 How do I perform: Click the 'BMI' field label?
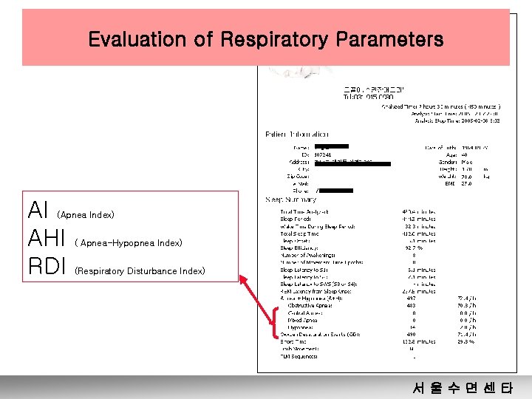[450, 183]
